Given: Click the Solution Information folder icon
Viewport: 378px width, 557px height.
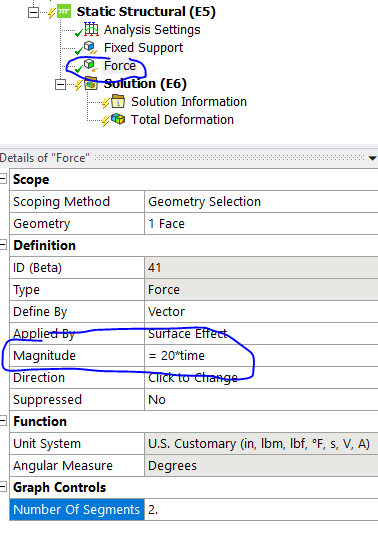Looking at the screenshot, I should point(118,101).
